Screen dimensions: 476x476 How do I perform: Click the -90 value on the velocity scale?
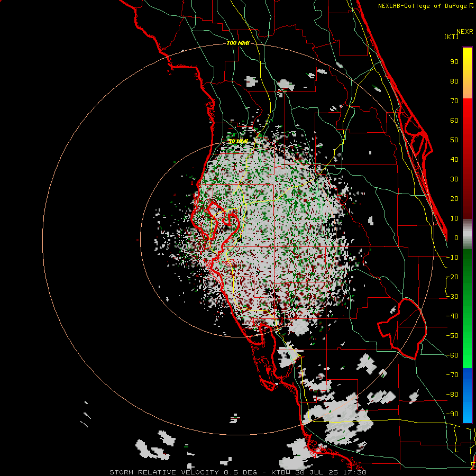[x=452, y=414]
